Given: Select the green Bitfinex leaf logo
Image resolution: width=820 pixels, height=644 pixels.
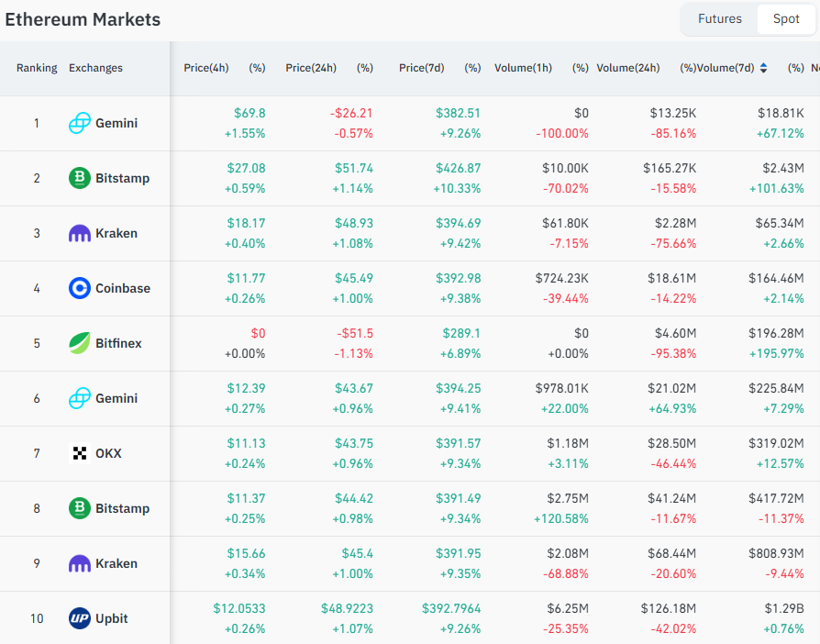Looking at the screenshot, I should (x=80, y=343).
